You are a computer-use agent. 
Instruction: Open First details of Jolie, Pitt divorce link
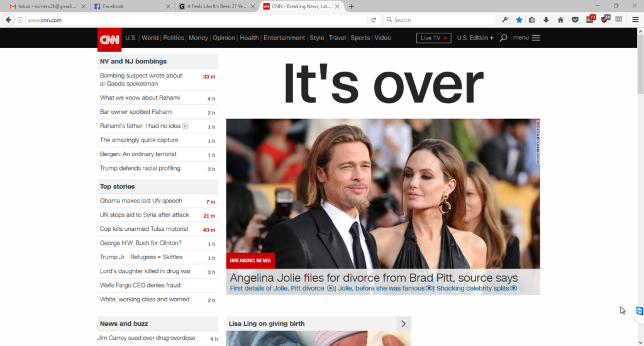click(x=277, y=289)
